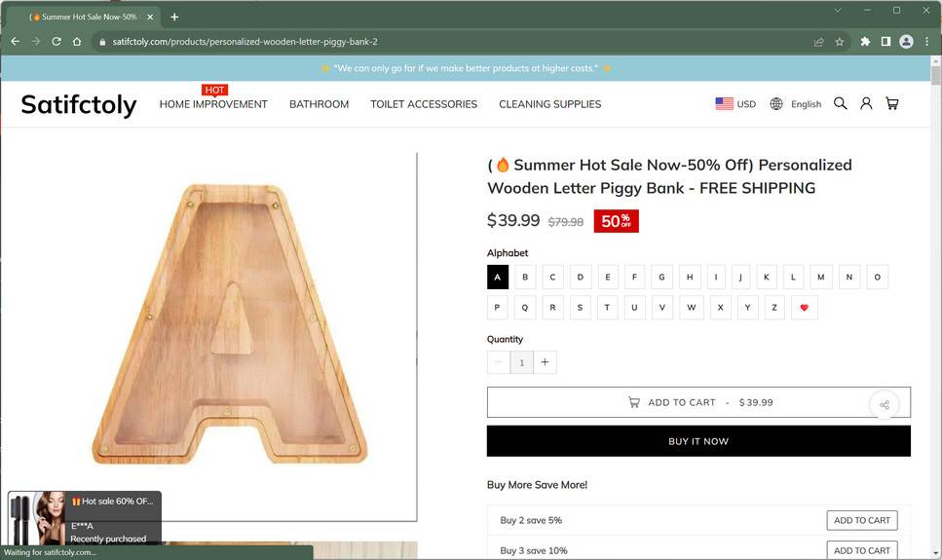Viewport: 942px width, 560px height.
Task: Go to browser home page icon
Action: pos(77,42)
